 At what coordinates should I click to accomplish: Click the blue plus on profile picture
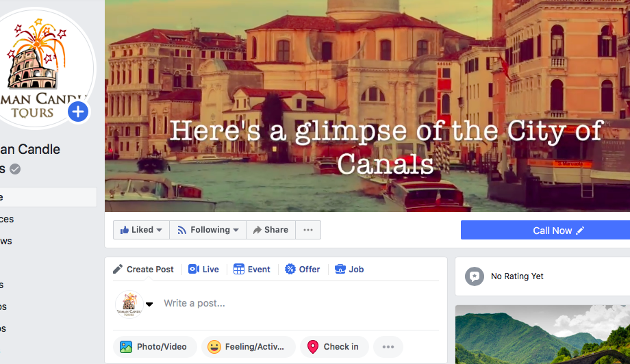tap(78, 112)
